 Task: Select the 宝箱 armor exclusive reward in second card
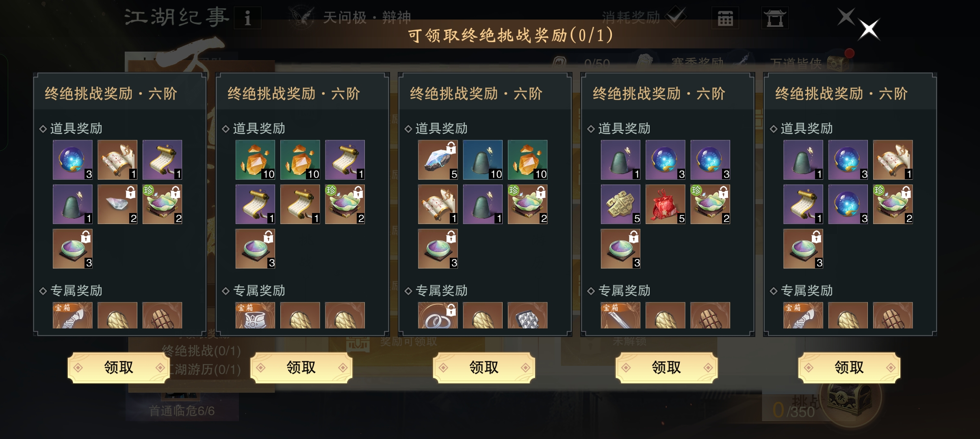255,315
